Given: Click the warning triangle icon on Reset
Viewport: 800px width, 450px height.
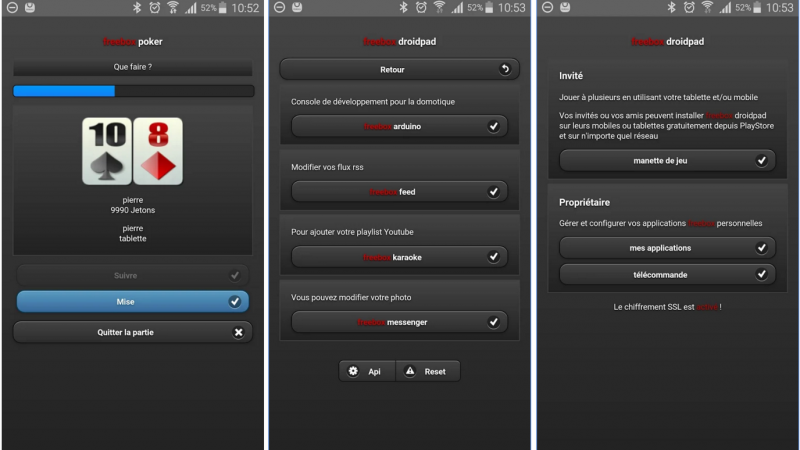Looking at the screenshot, I should pyautogui.click(x=410, y=371).
